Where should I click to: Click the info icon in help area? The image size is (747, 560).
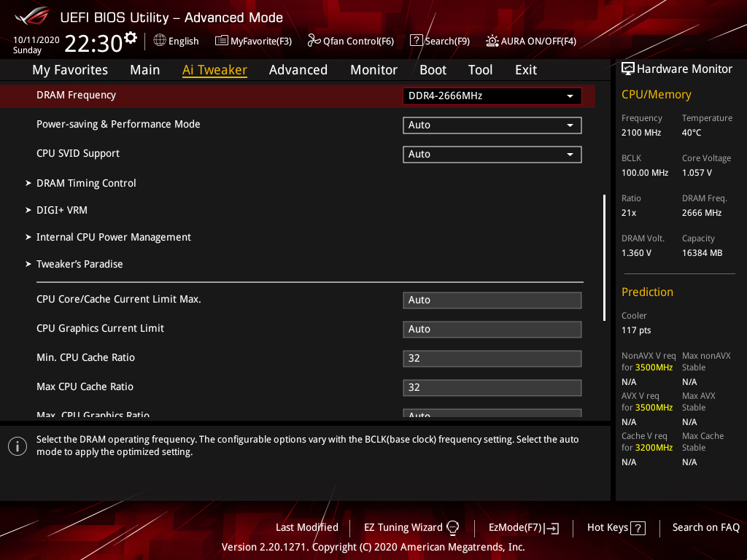[x=18, y=446]
